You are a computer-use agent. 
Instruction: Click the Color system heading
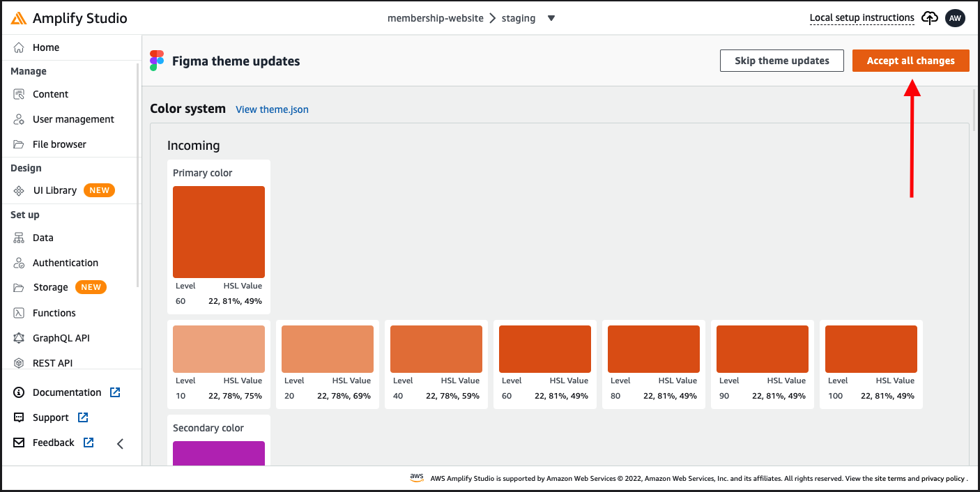[x=188, y=109]
